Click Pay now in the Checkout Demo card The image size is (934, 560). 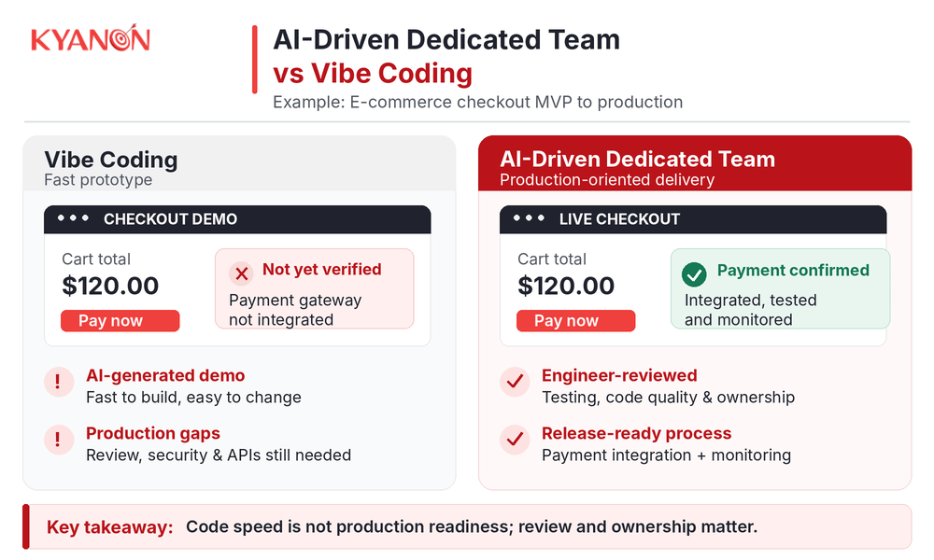pyautogui.click(x=120, y=321)
